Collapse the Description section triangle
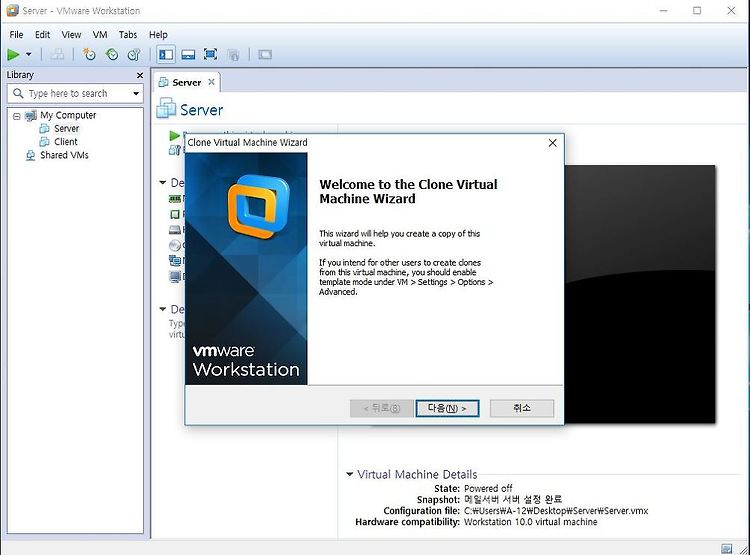This screenshot has width=750, height=555. tap(163, 309)
